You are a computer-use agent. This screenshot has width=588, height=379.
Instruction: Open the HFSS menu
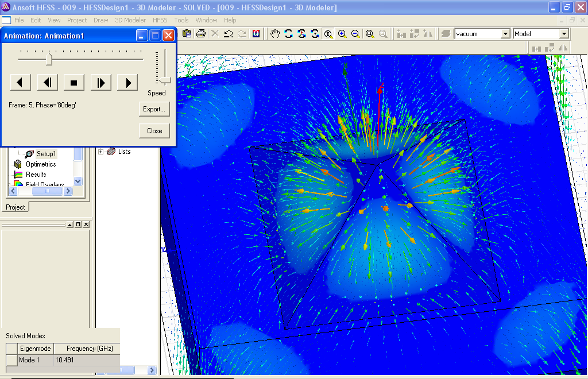click(160, 20)
